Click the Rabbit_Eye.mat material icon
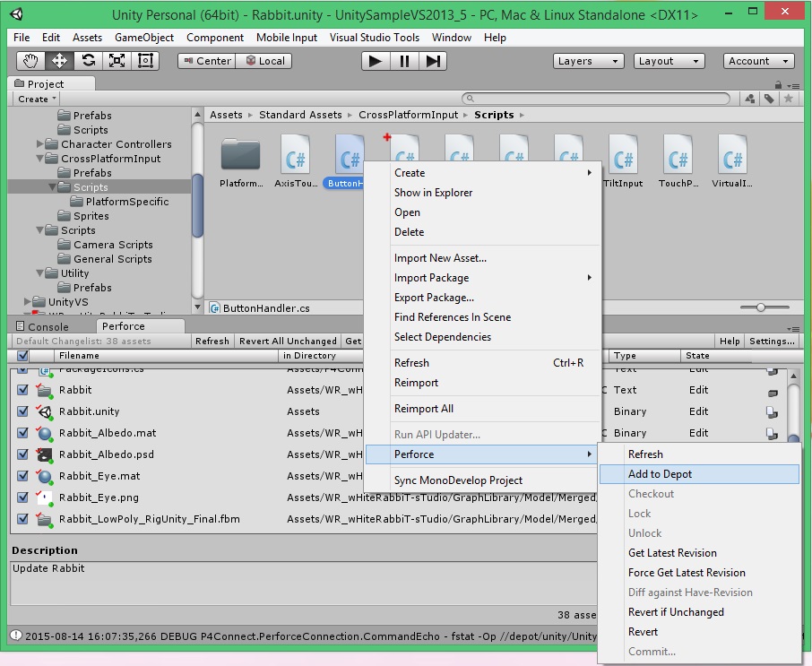Image resolution: width=812 pixels, height=666 pixels. pos(45,477)
